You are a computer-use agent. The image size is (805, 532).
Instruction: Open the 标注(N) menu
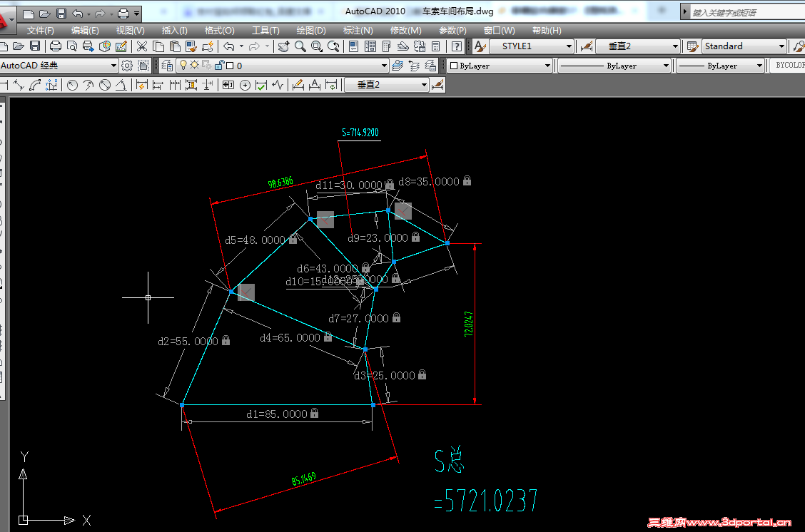pyautogui.click(x=358, y=31)
